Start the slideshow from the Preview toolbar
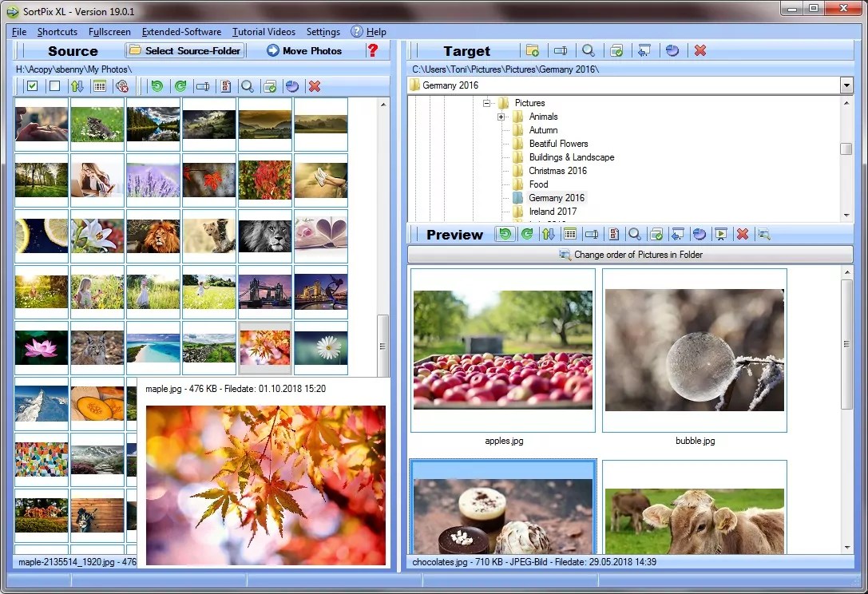 [721, 233]
